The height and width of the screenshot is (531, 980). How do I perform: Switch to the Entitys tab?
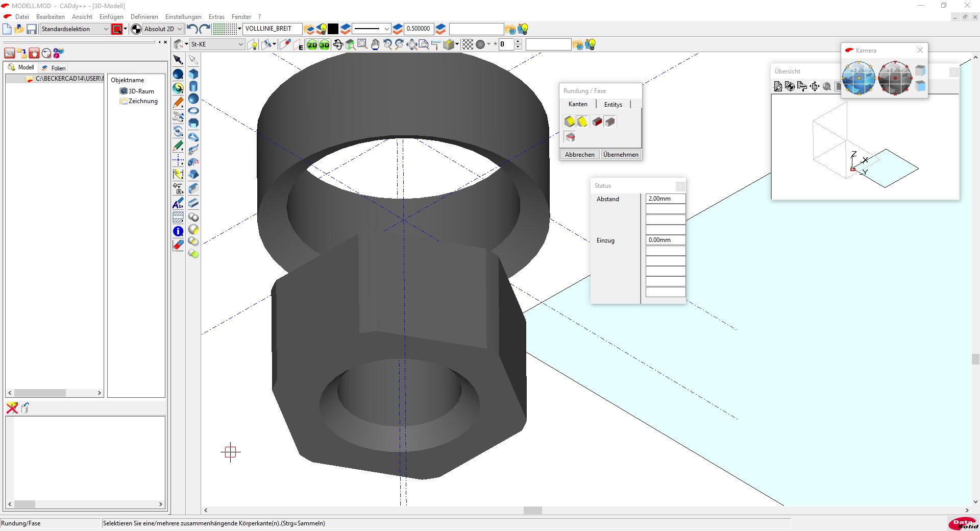pos(613,104)
